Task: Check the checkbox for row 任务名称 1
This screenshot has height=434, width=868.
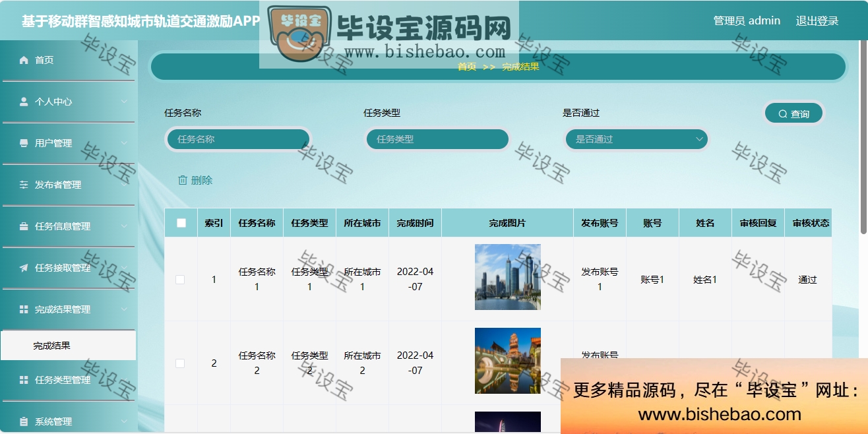Action: (x=180, y=280)
